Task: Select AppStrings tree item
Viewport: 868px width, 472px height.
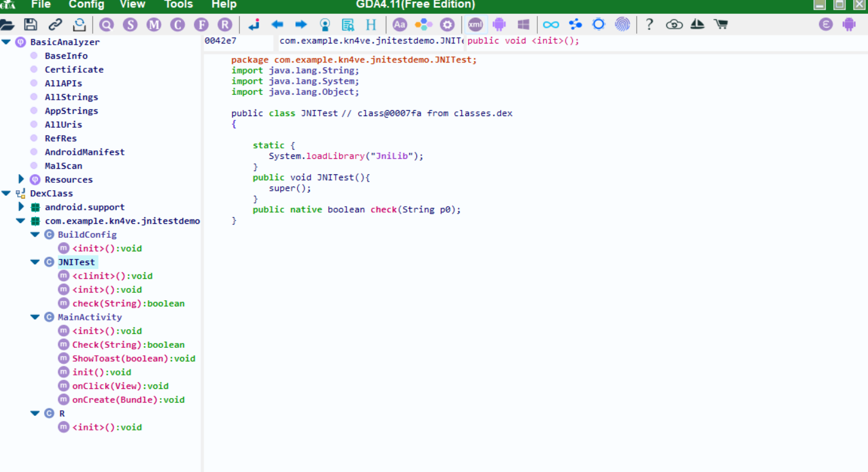Action: 71,111
